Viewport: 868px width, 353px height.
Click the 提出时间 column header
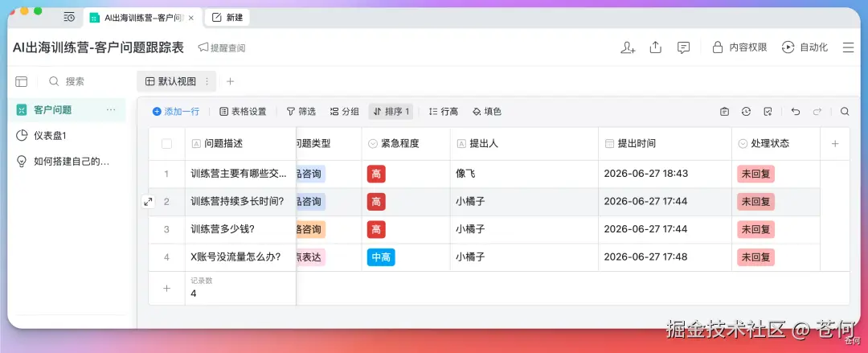(665, 143)
